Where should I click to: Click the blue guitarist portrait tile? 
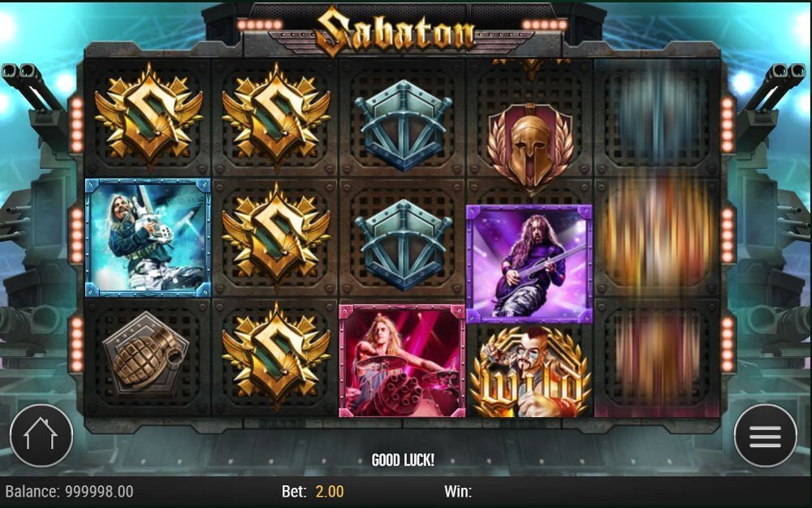[x=148, y=238]
